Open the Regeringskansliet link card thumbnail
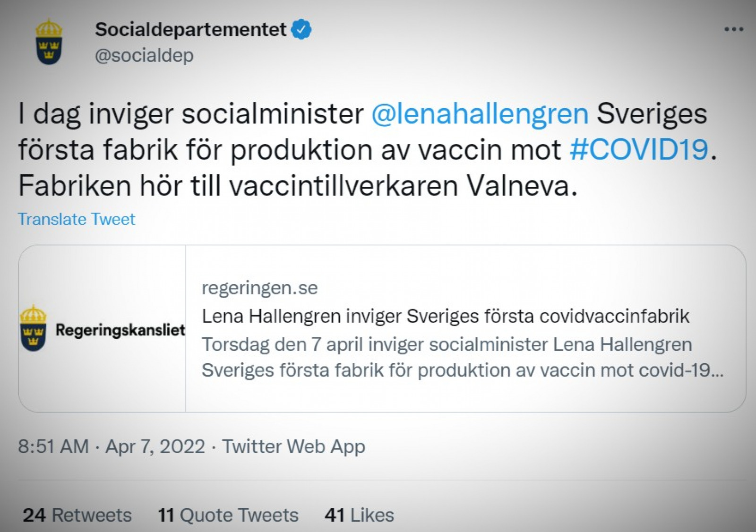756x532 pixels. click(103, 328)
